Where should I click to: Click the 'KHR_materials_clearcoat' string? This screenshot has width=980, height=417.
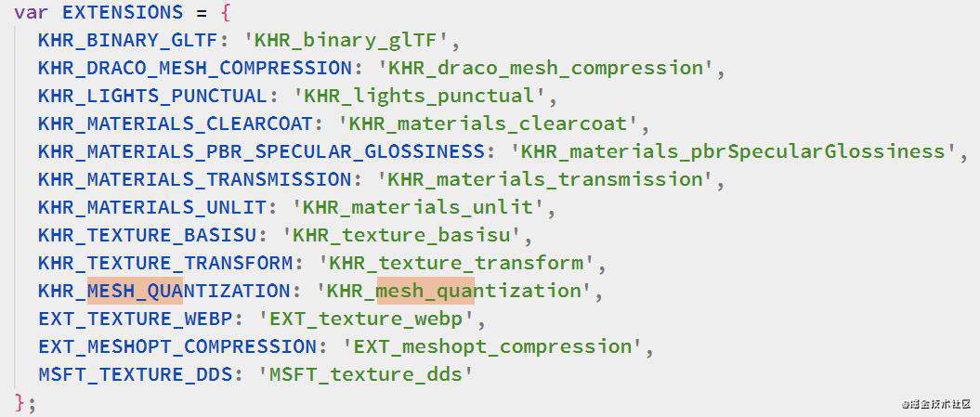[x=488, y=124]
